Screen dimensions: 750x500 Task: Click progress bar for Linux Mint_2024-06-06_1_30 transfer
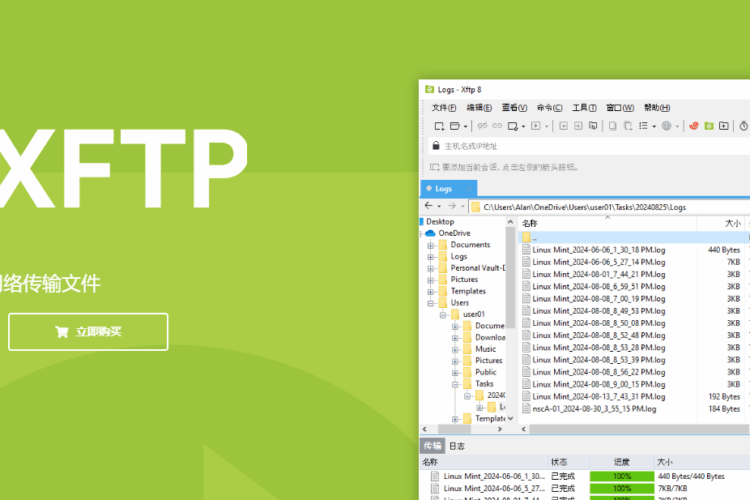coord(622,476)
